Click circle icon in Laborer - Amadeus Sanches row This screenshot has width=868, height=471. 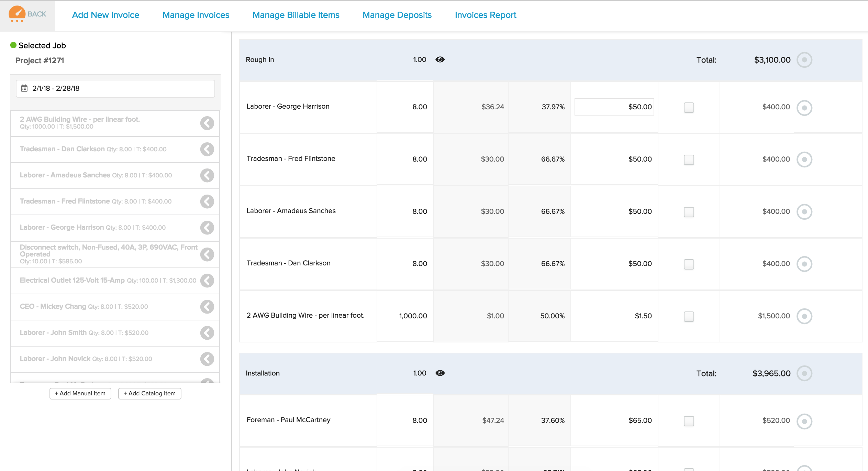(x=804, y=212)
